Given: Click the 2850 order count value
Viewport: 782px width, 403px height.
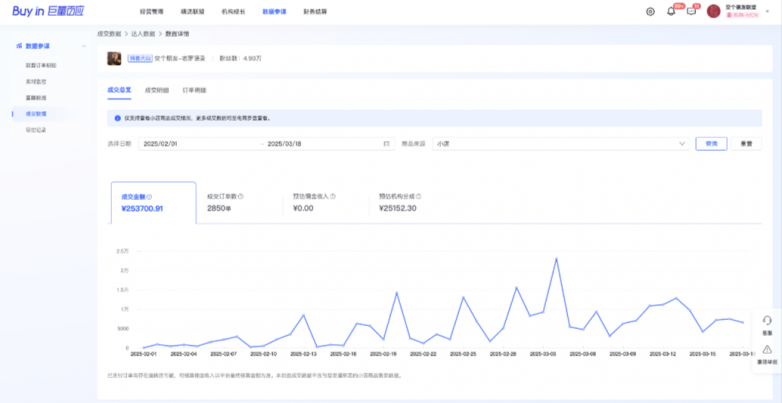Looking at the screenshot, I should tap(219, 208).
